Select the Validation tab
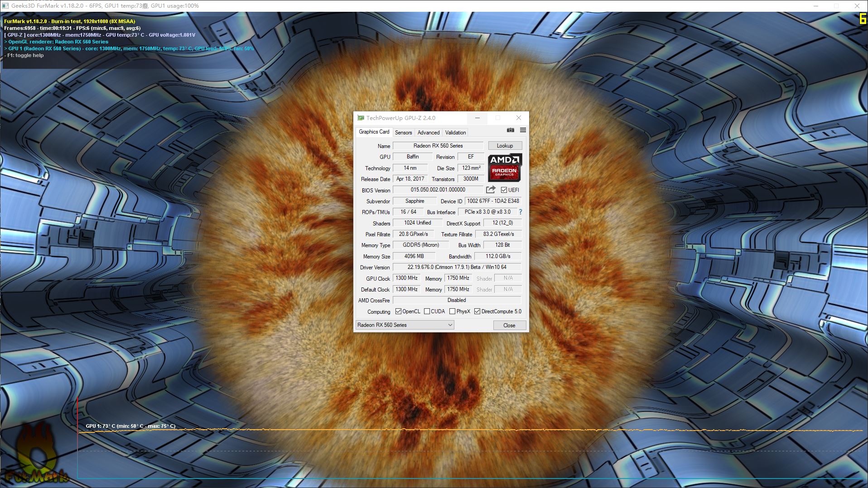This screenshot has width=868, height=488. point(455,133)
